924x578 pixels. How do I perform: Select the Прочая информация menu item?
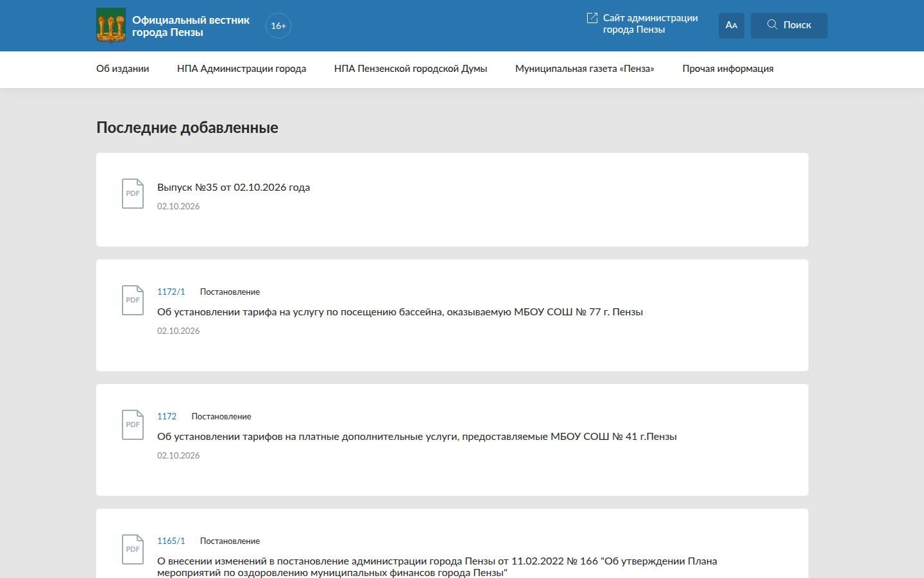728,69
